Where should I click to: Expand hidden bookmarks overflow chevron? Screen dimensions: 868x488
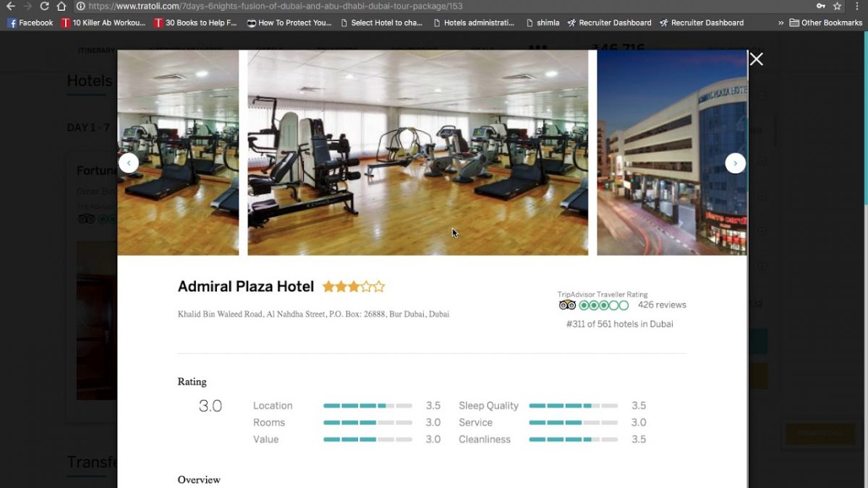coord(780,22)
